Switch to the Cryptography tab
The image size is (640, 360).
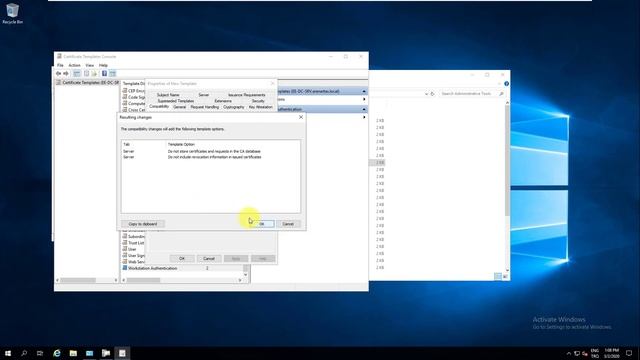(233, 107)
